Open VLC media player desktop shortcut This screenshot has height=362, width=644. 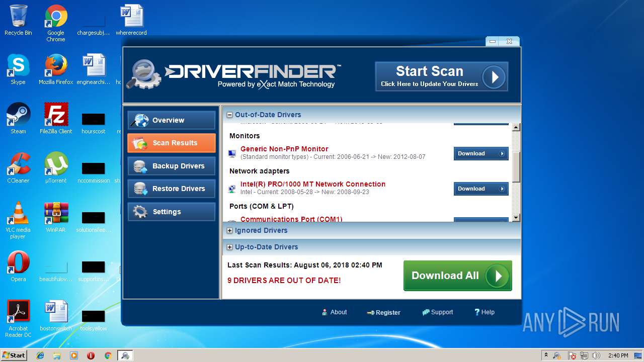18,220
